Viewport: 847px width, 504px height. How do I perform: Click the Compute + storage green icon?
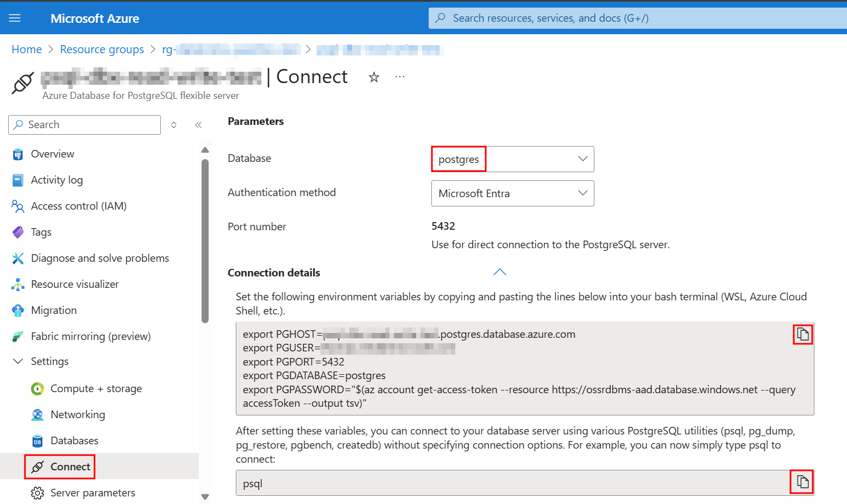pos(37,389)
